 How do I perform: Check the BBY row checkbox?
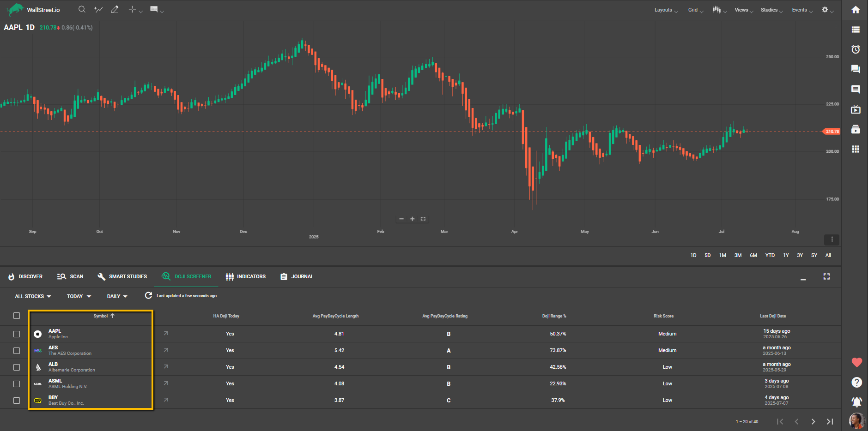click(17, 400)
